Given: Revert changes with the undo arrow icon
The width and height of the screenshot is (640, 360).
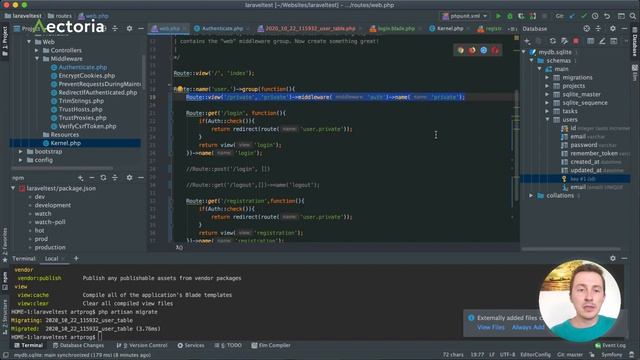Looking at the screenshot, I should tap(607, 16).
